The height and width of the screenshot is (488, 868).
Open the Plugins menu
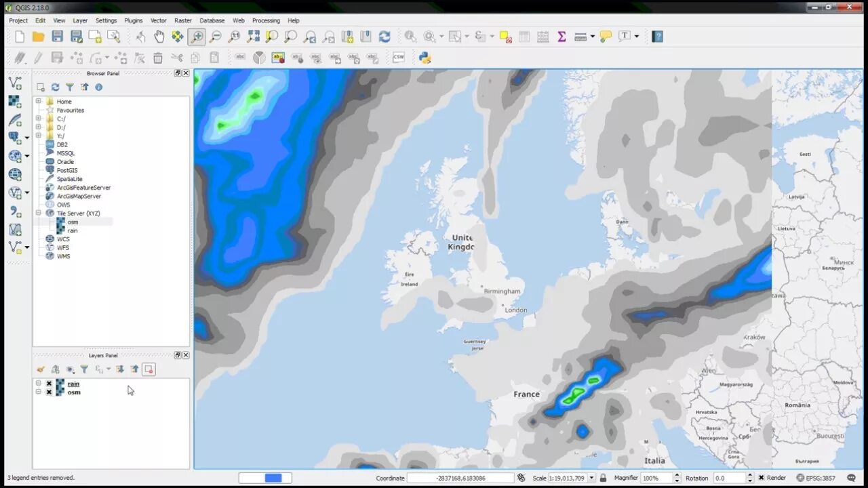tap(134, 20)
